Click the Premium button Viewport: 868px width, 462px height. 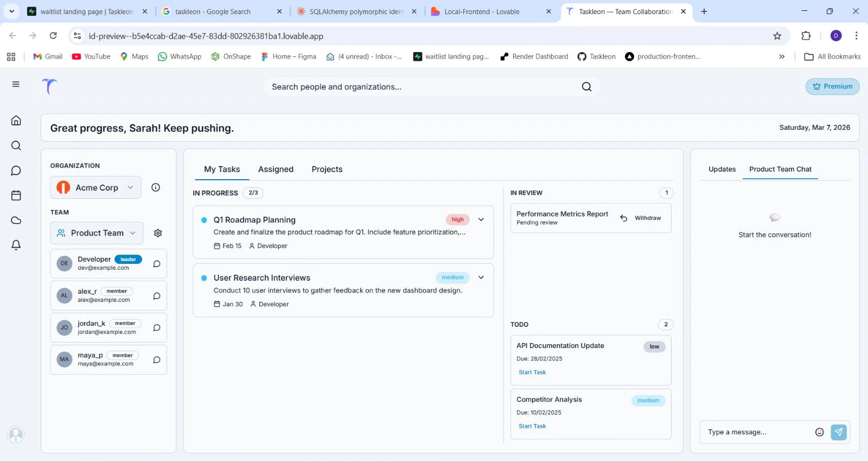tap(833, 86)
